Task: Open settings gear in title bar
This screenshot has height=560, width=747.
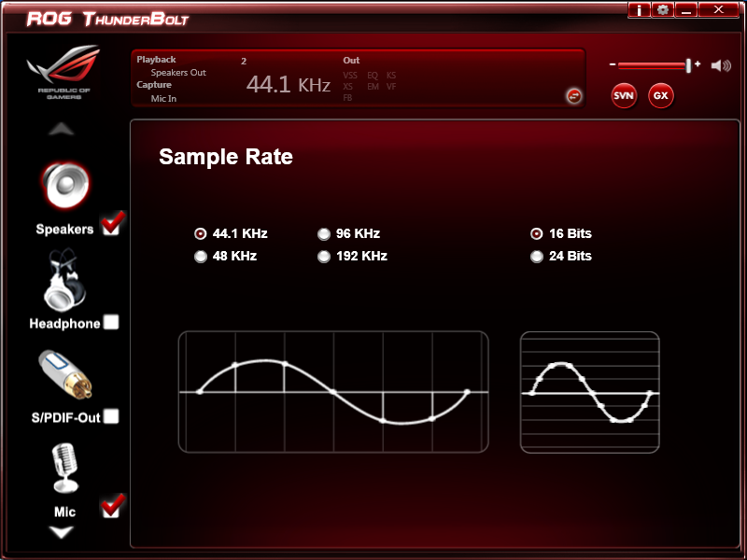Action: (x=663, y=9)
